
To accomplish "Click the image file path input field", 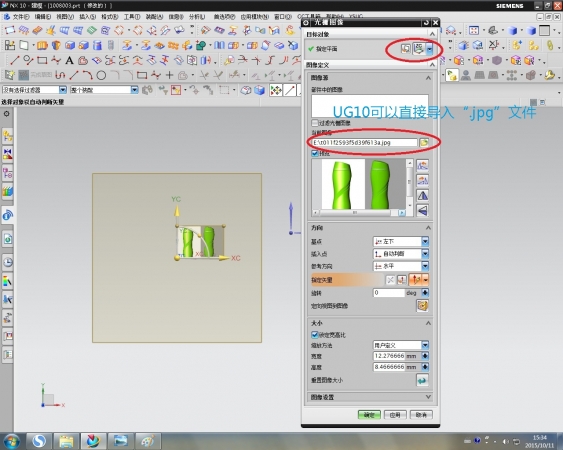I will 364,143.
